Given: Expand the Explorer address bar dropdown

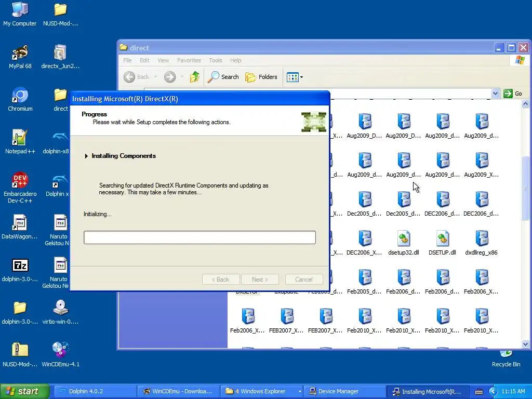Looking at the screenshot, I should 495,94.
